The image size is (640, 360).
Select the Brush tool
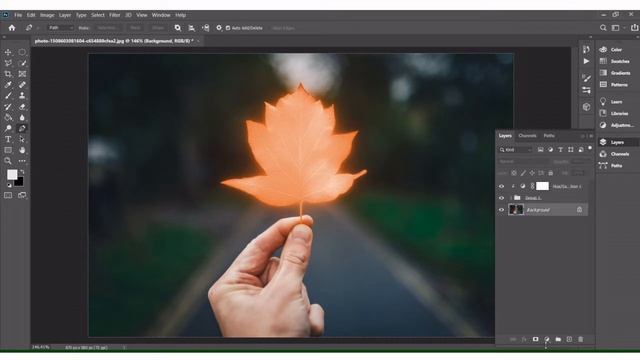pyautogui.click(x=8, y=96)
